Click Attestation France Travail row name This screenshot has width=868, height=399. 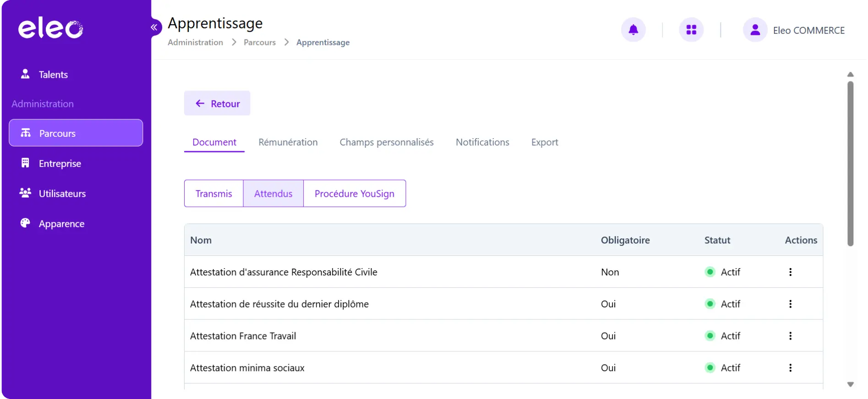(243, 336)
